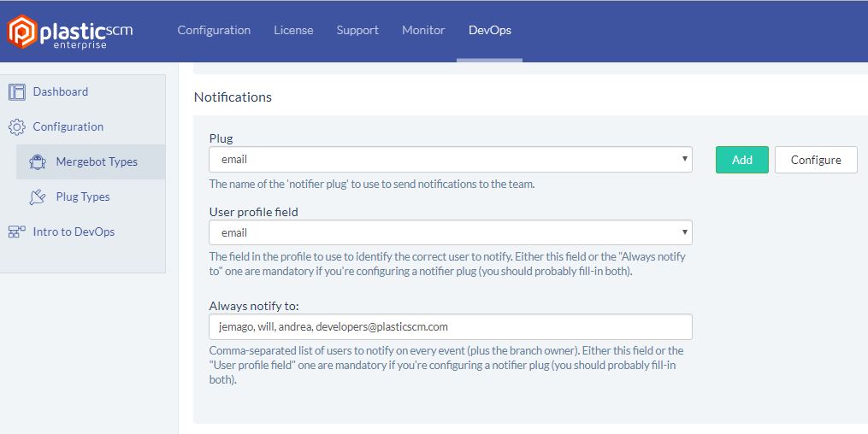The height and width of the screenshot is (434, 868).
Task: Select the DevOps tab
Action: (490, 31)
